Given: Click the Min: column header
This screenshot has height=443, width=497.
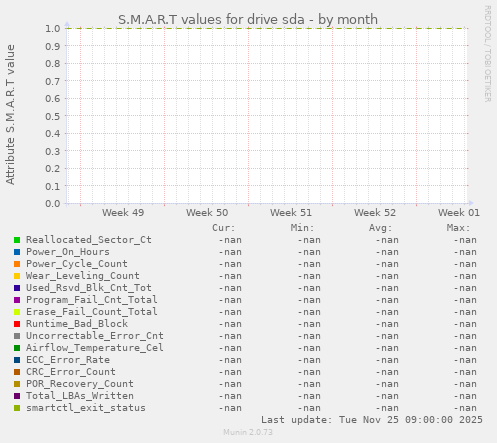Looking at the screenshot, I should pos(302,228).
